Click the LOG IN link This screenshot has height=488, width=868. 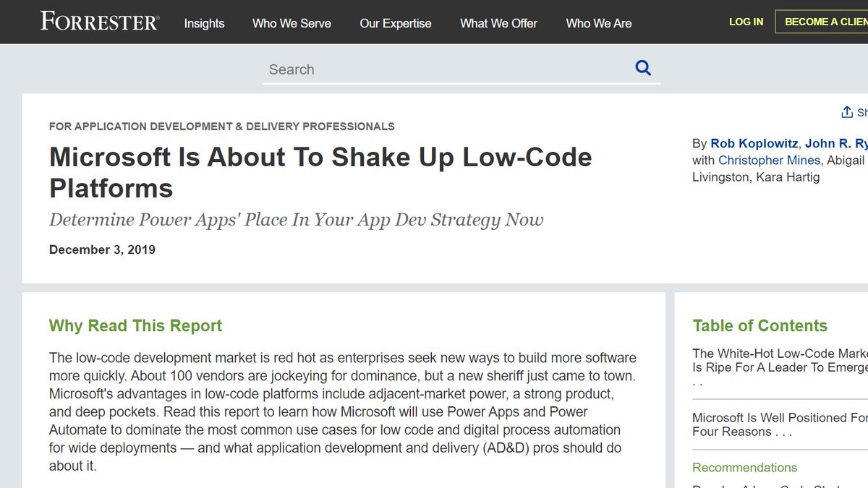746,22
